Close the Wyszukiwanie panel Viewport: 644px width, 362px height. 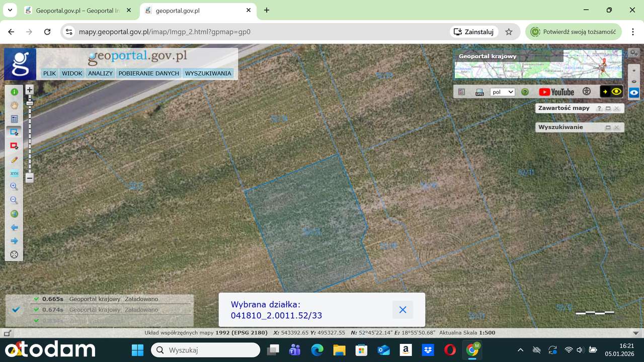pos(616,128)
